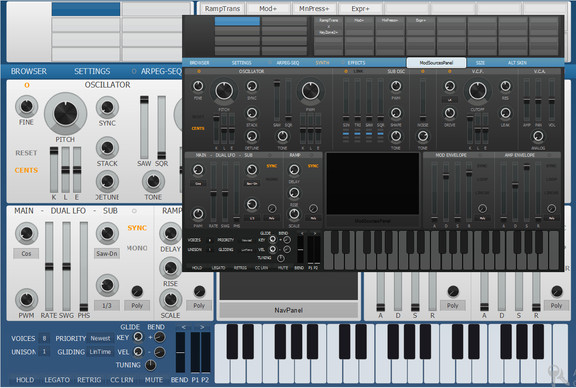Screen dimensions: 576x388
Task: Click the SIZE button in dark skin
Action: (480, 63)
